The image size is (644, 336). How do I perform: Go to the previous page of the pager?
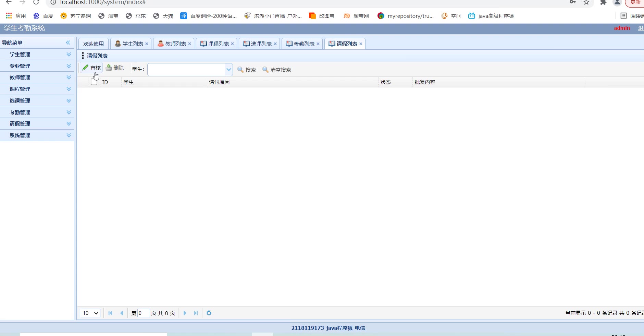tap(122, 313)
